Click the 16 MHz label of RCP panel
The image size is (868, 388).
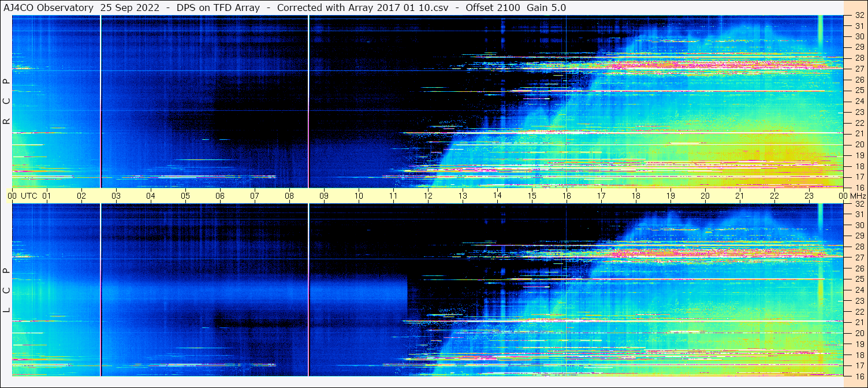click(x=859, y=187)
